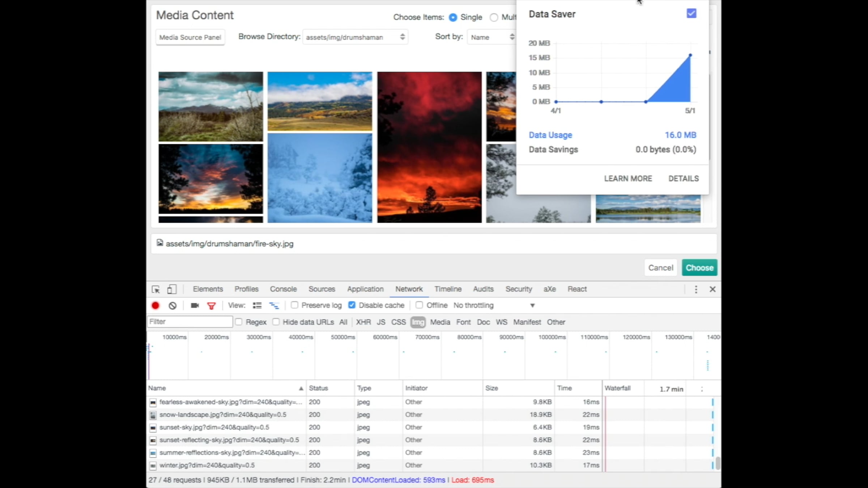The image size is (868, 488).
Task: Click the green Choose button
Action: (x=699, y=268)
